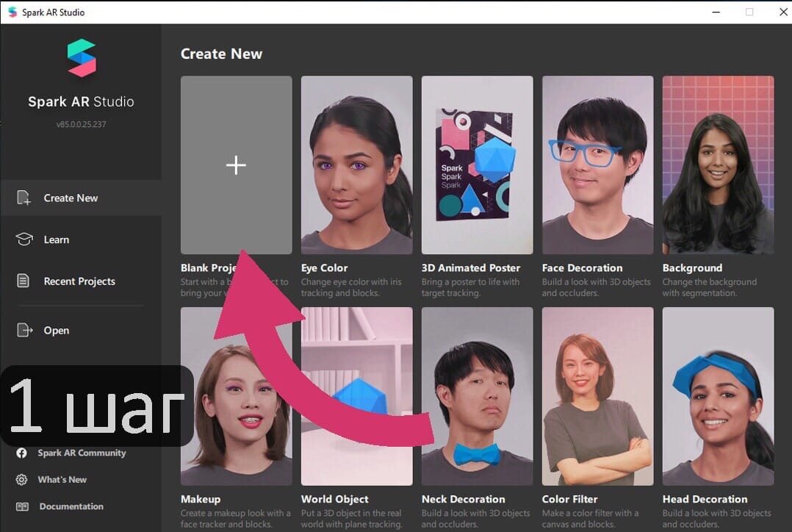Open the World Object template thumbnail
The height and width of the screenshot is (532, 792).
356,396
